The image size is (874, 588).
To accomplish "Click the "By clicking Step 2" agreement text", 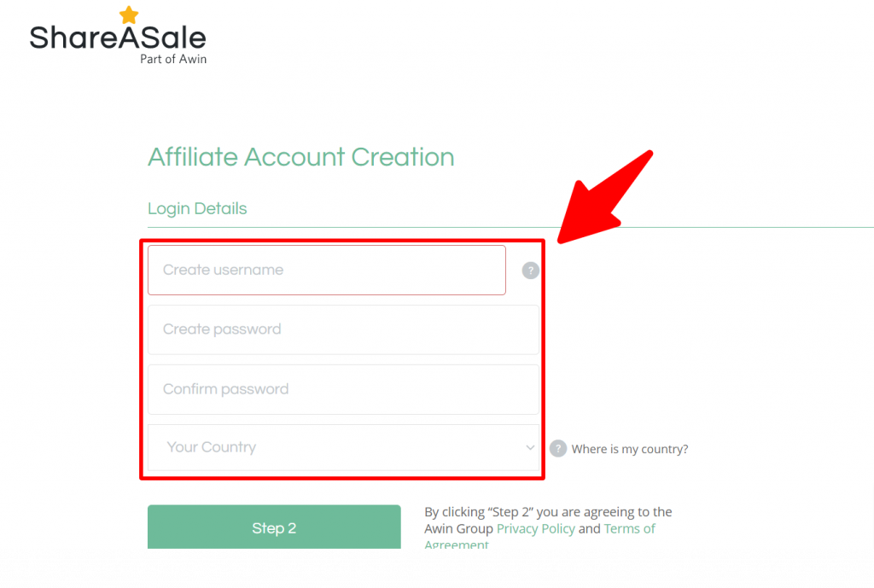I will (x=548, y=512).
